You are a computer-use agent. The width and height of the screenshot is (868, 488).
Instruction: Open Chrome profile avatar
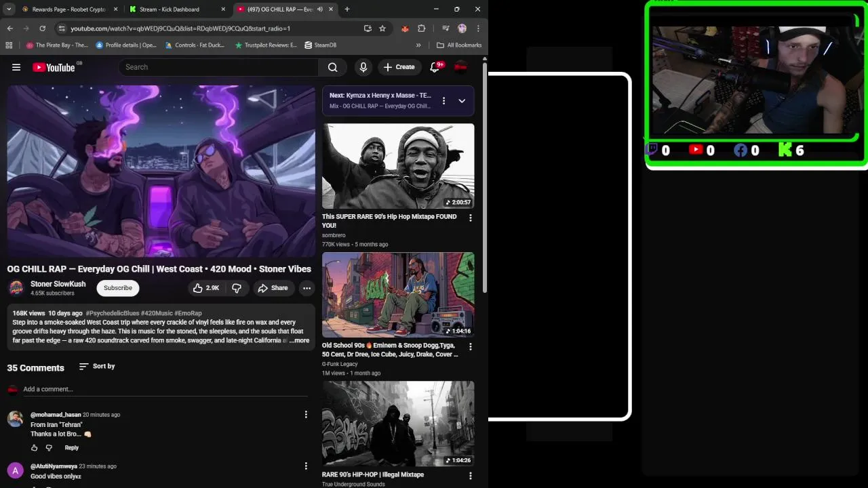[462, 28]
